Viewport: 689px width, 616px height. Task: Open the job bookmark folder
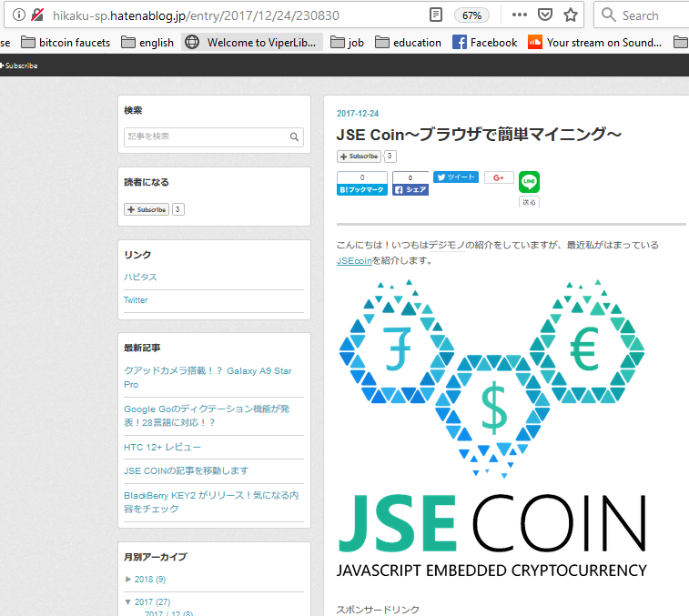coord(347,43)
